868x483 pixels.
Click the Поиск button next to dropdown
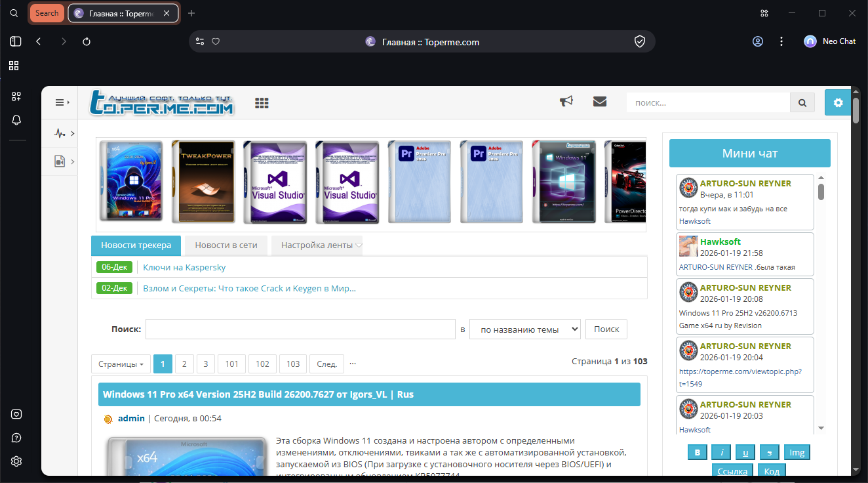[606, 329]
